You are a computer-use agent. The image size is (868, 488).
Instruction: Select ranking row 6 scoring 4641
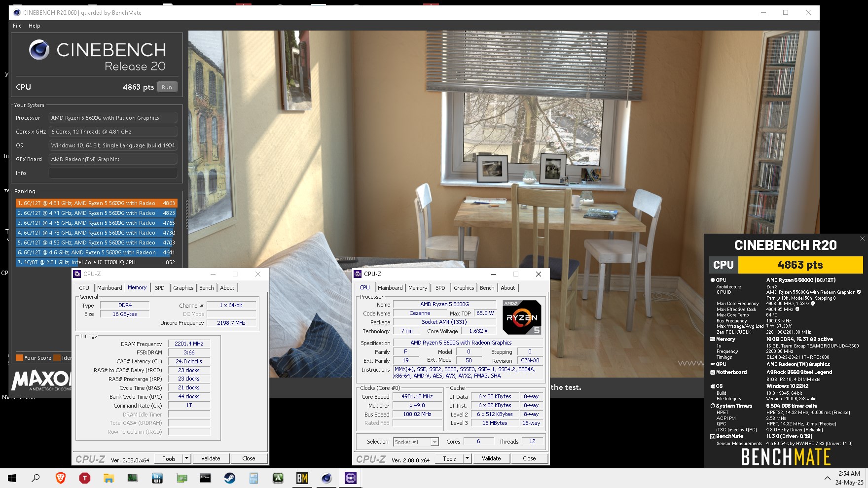click(x=96, y=252)
